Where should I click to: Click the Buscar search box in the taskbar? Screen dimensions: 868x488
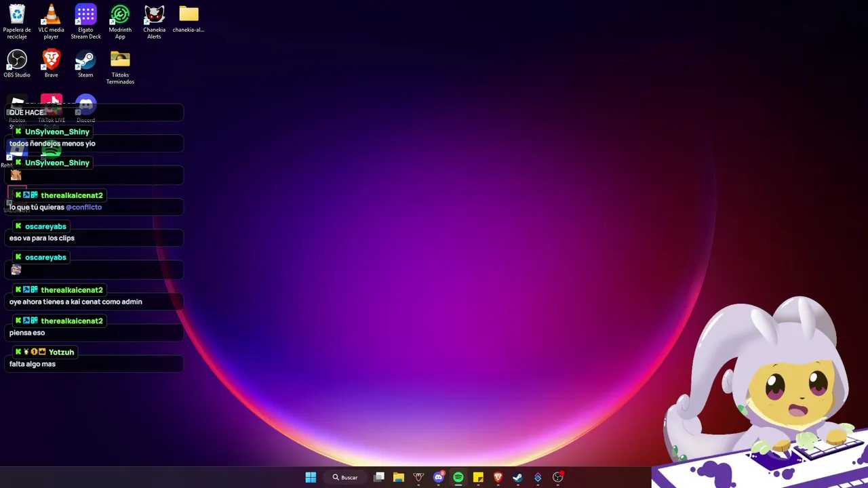tap(344, 477)
